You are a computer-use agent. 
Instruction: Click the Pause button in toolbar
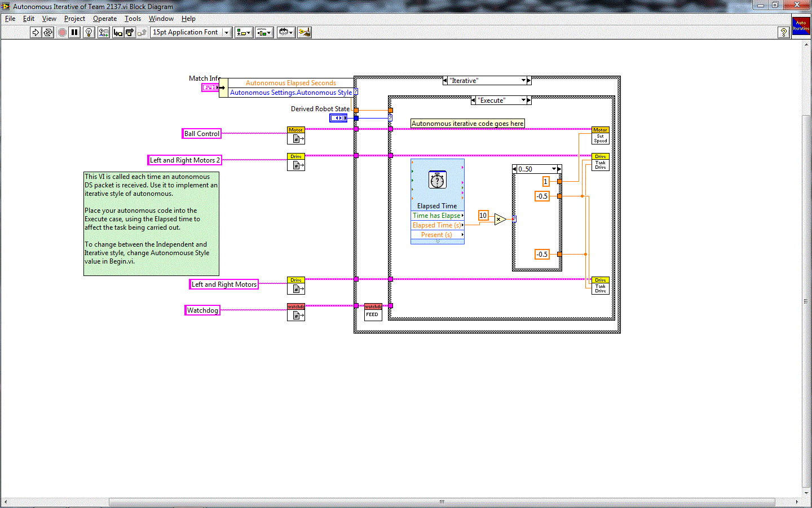(x=74, y=32)
